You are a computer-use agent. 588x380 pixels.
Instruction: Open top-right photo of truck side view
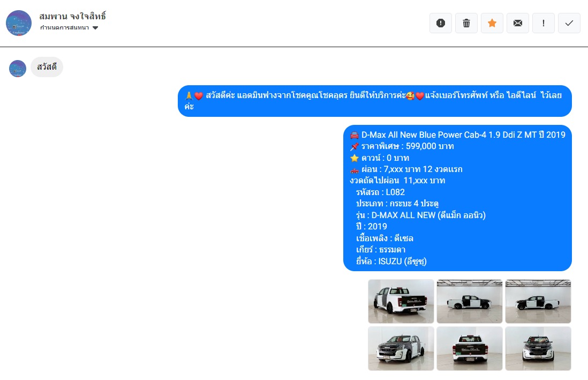(x=538, y=301)
